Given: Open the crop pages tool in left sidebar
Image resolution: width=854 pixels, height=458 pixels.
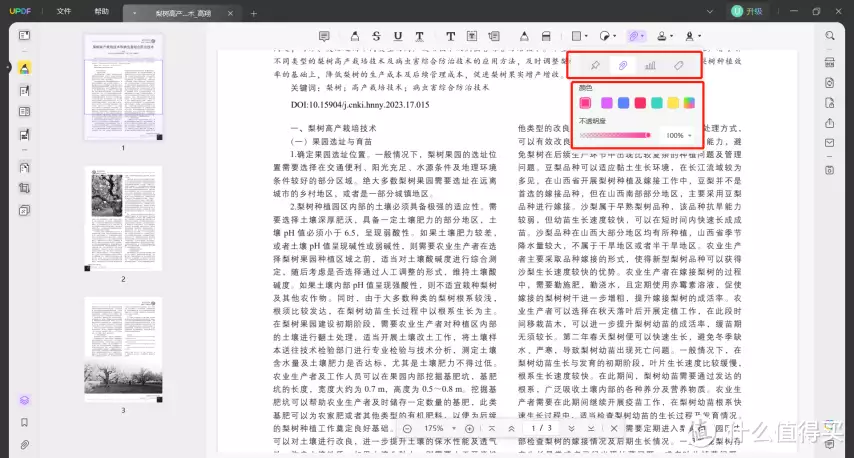Looking at the screenshot, I should tap(24, 187).
